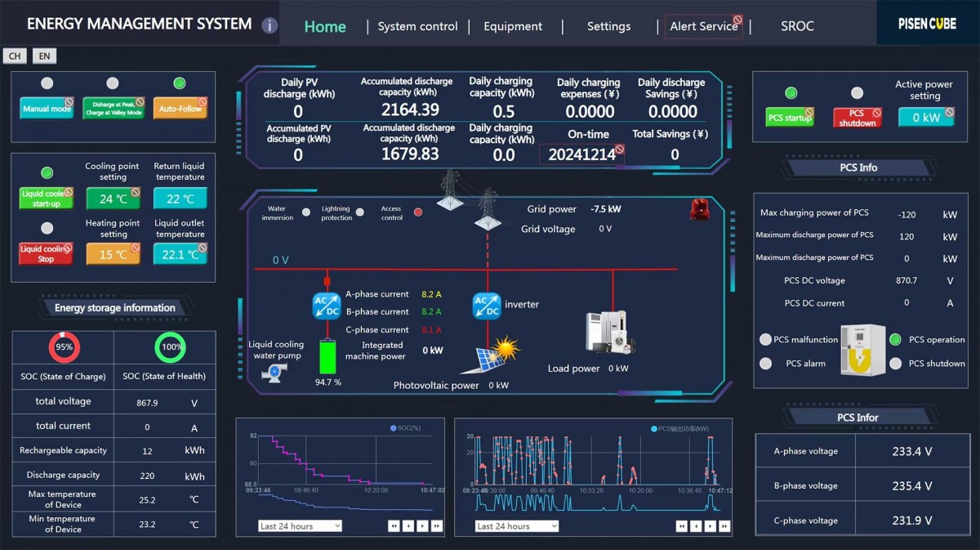Image resolution: width=980 pixels, height=550 pixels.
Task: Click the PCS cabinet image
Action: [x=862, y=350]
